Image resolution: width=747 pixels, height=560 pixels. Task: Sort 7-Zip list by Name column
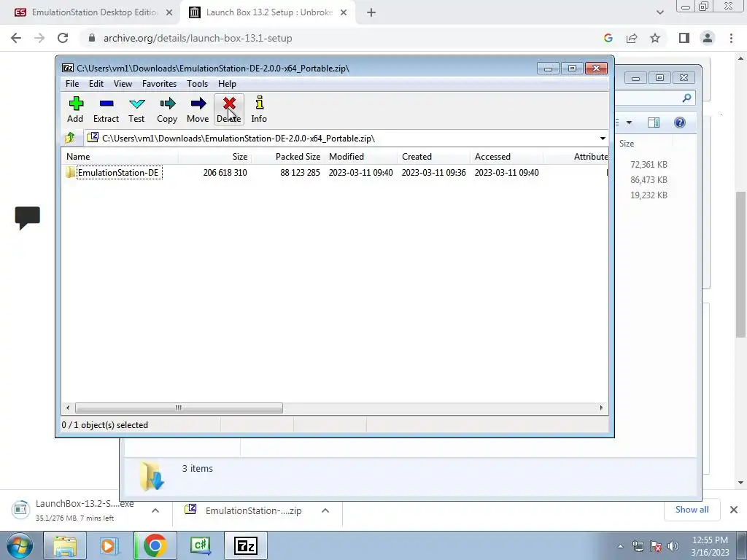[120, 157]
